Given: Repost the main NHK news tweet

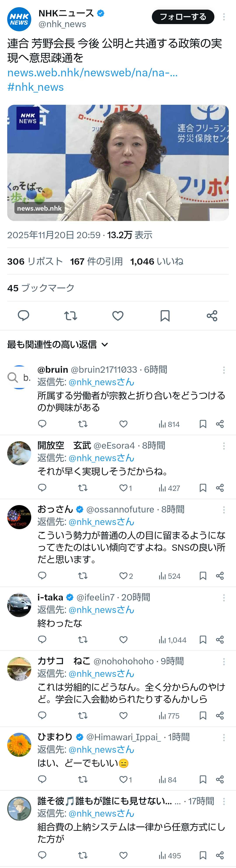Looking at the screenshot, I should coord(71,316).
